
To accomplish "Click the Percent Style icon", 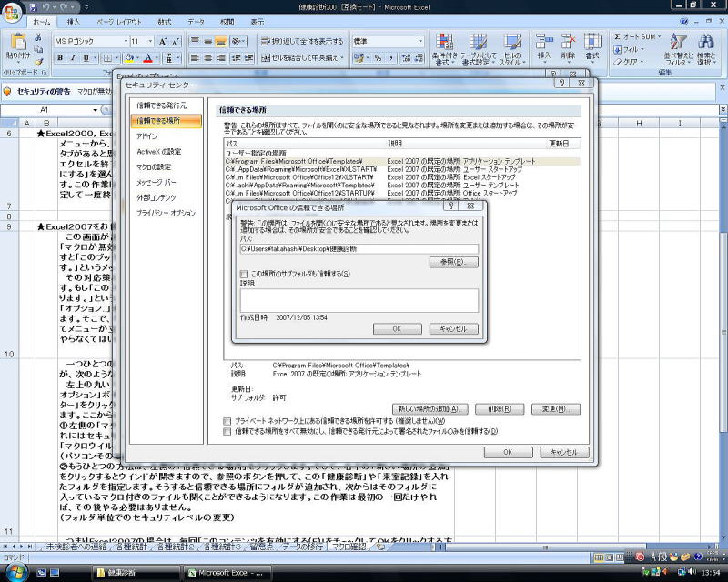I will pos(378,58).
